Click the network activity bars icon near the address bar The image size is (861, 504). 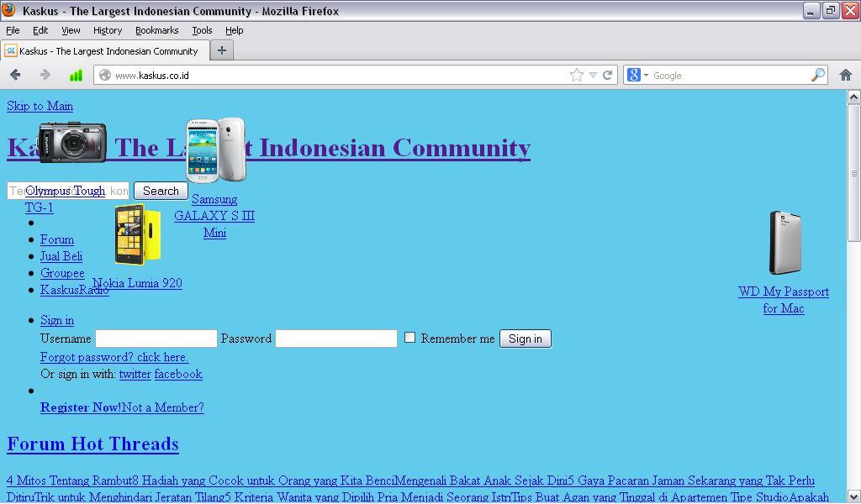pos(75,75)
